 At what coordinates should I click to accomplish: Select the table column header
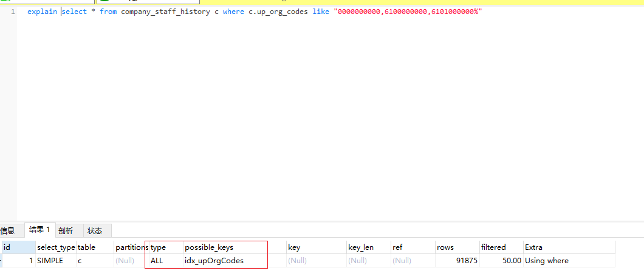(95, 247)
